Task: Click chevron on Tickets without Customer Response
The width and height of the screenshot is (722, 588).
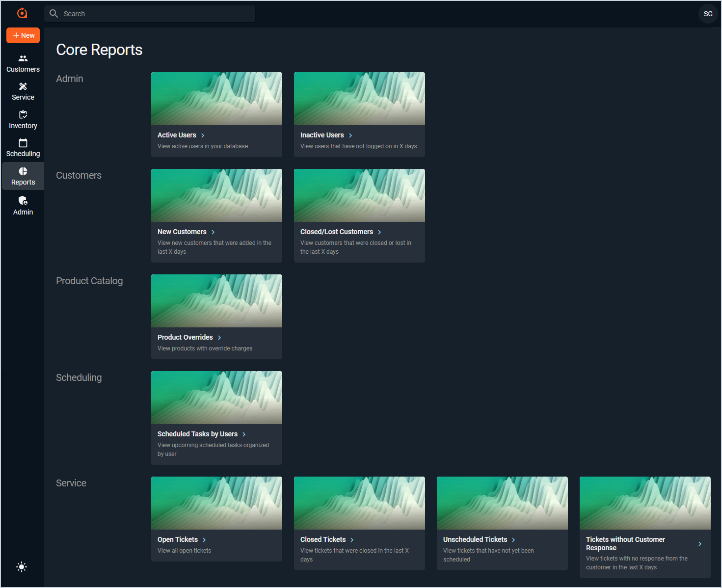Action: pos(700,544)
